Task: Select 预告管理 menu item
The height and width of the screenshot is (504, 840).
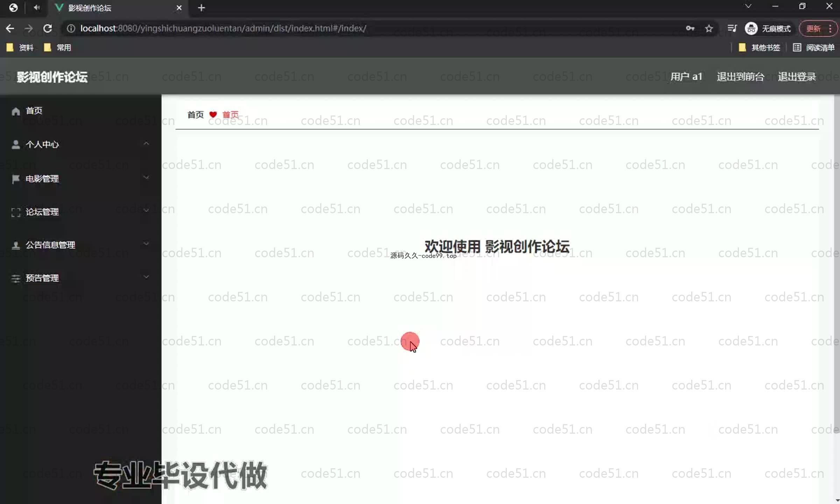Action: pyautogui.click(x=80, y=278)
